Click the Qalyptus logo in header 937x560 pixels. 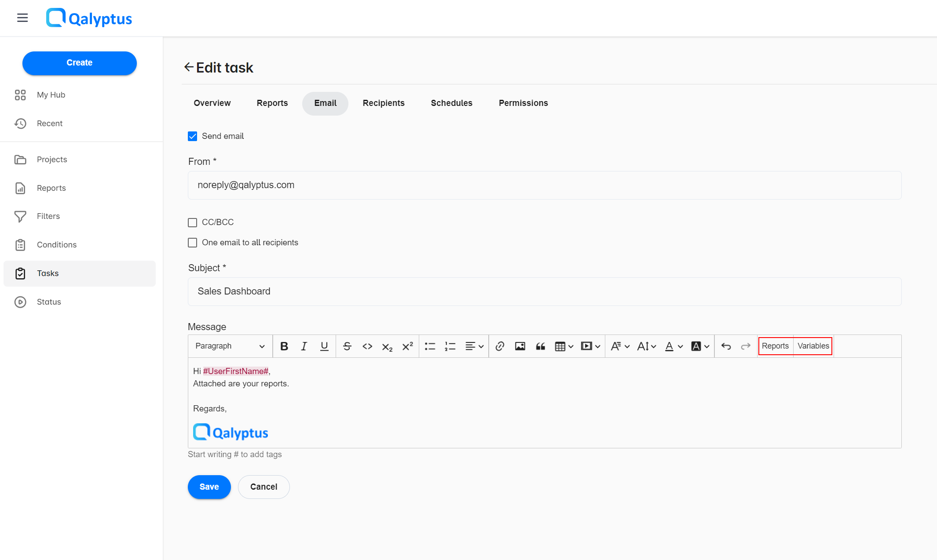point(89,18)
